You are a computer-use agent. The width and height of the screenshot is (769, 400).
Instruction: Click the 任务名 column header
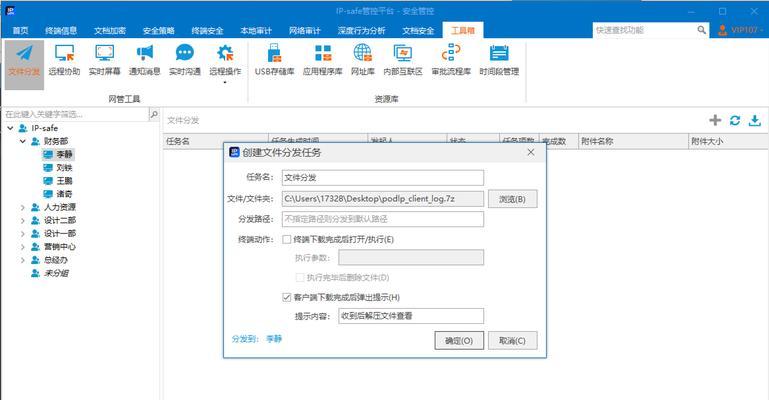[216, 141]
